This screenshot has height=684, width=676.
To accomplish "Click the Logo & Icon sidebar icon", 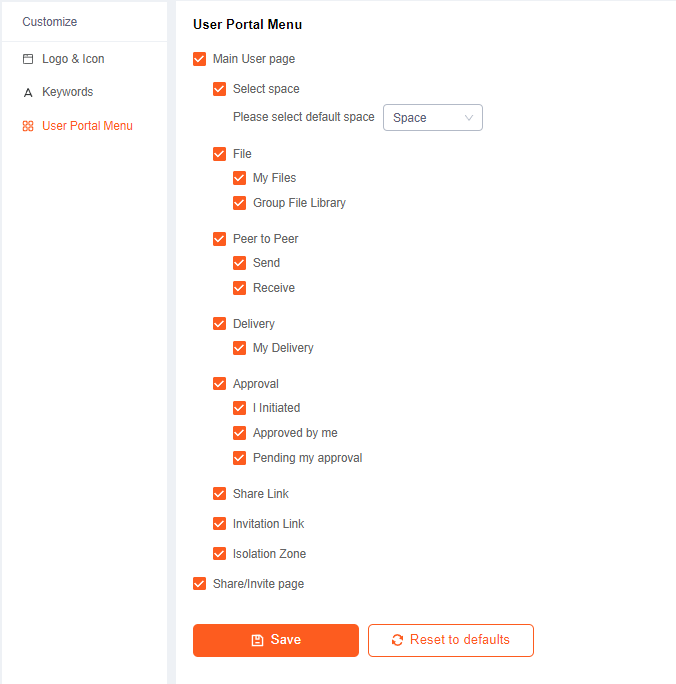I will (28, 59).
